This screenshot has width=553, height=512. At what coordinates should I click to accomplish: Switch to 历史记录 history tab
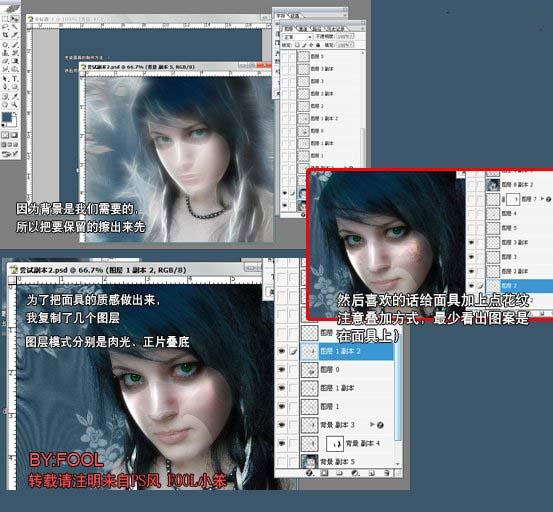tap(334, 29)
